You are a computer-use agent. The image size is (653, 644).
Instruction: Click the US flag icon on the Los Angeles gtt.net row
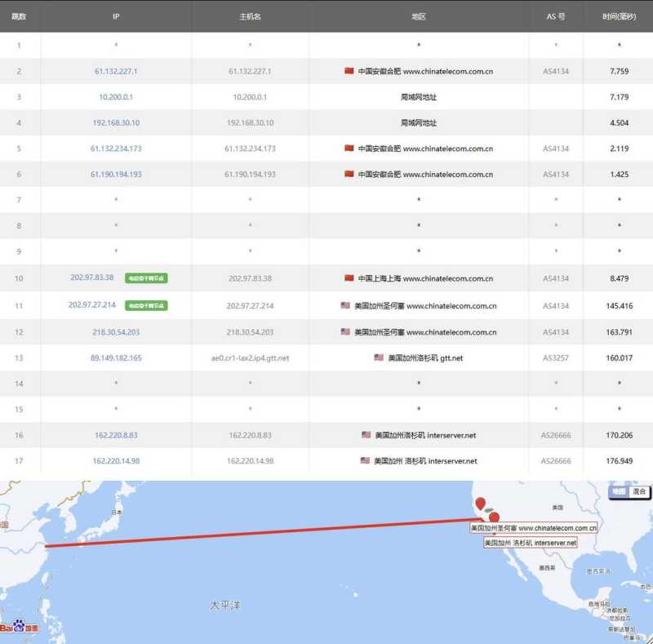(x=377, y=358)
